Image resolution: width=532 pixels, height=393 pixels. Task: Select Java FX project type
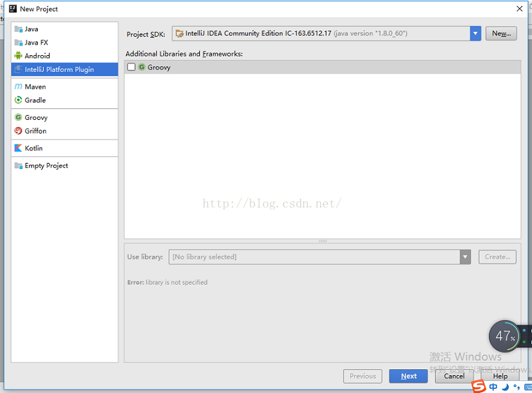64,43
